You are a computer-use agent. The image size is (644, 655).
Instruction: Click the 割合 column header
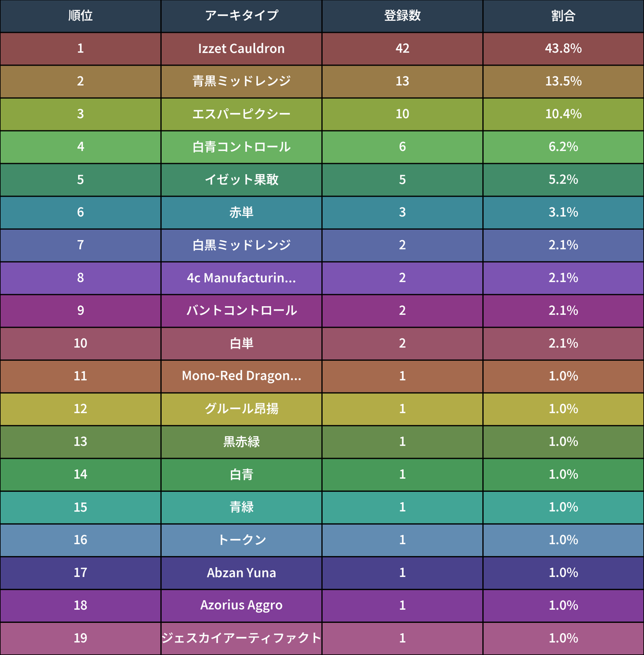[563, 16]
